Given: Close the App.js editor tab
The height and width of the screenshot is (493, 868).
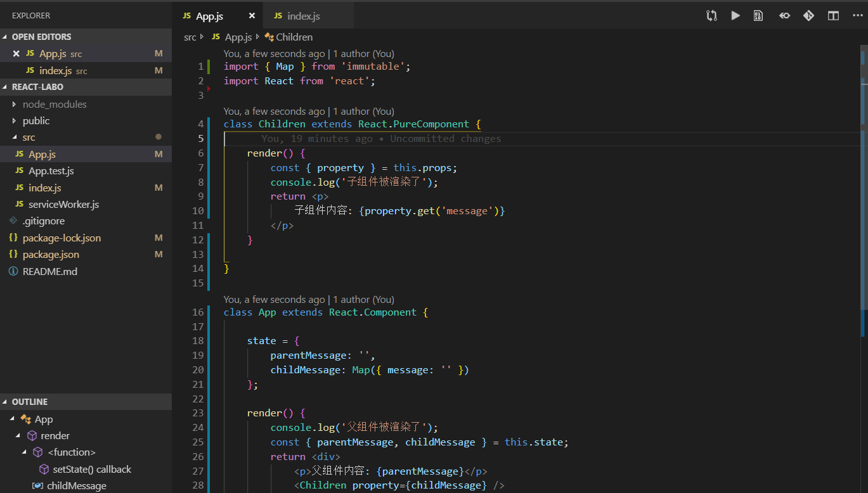Looking at the screenshot, I should point(252,16).
